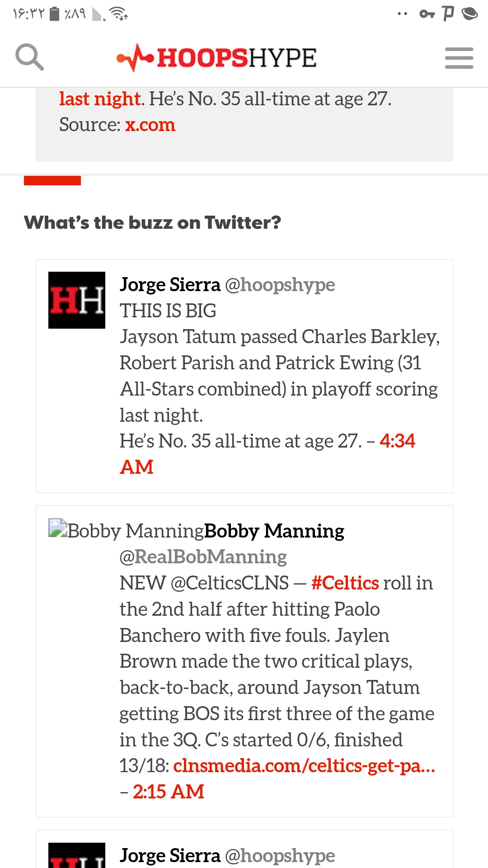This screenshot has height=868, width=488.
Task: Open the @RealBobManning handle
Action: click(203, 557)
